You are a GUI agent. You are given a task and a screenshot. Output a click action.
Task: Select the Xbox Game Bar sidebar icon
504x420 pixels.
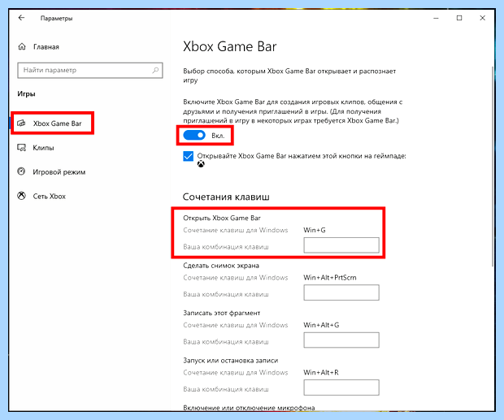click(x=21, y=123)
